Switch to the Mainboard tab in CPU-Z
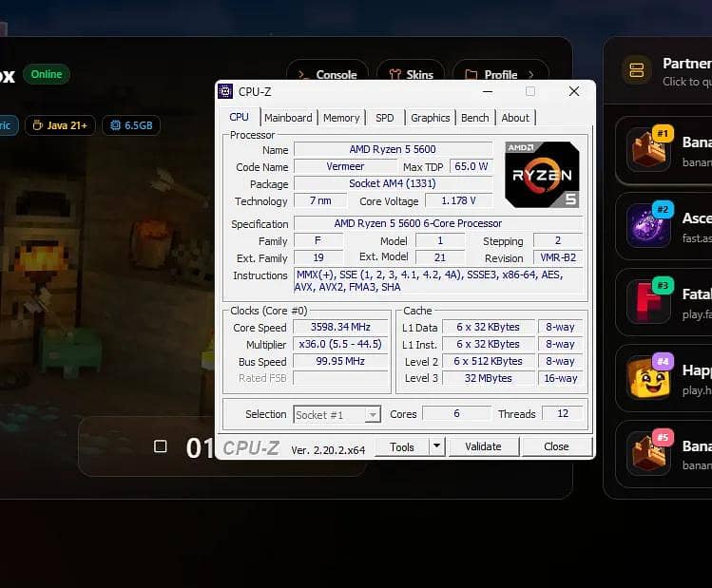Image resolution: width=712 pixels, height=588 pixels. (288, 118)
